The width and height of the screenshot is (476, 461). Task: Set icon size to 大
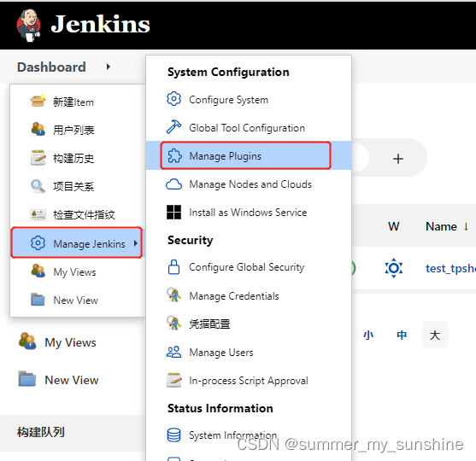click(435, 335)
